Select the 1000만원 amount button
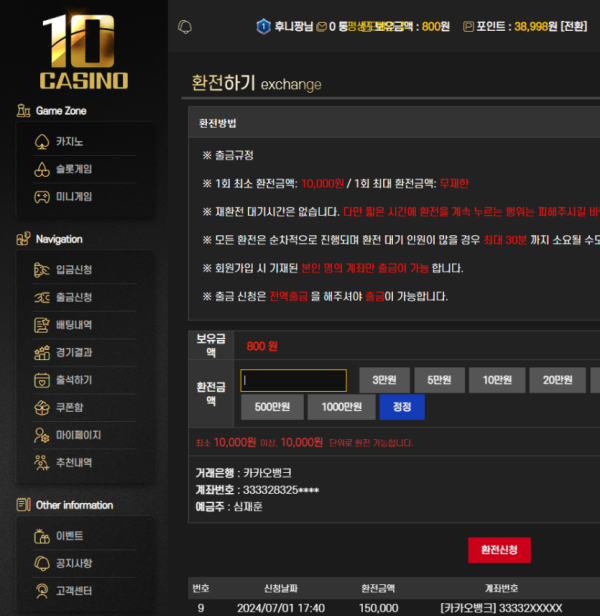600x616 pixels. coord(341,407)
